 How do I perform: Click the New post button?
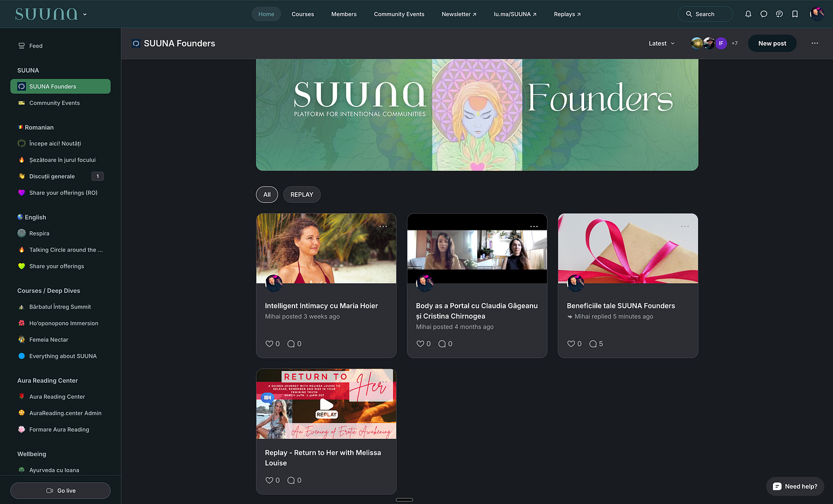[772, 43]
